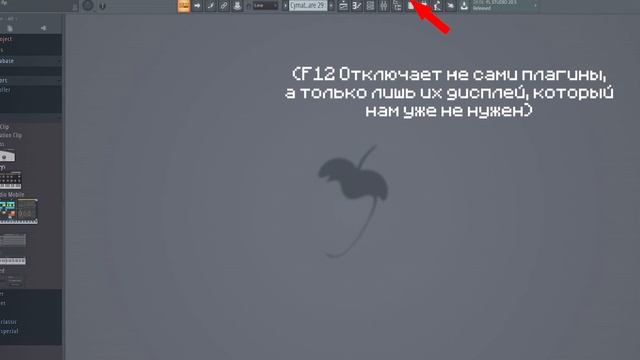
Task: Open the Playlist view icon
Action: [343, 6]
